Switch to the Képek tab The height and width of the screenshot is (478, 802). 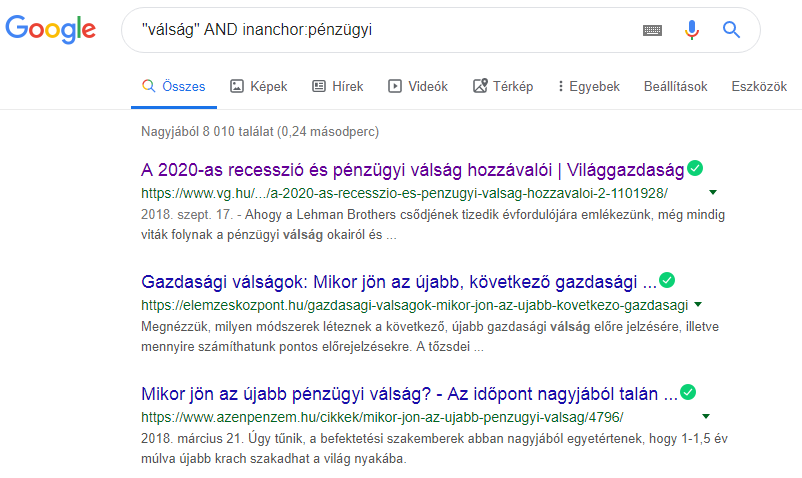(x=259, y=86)
